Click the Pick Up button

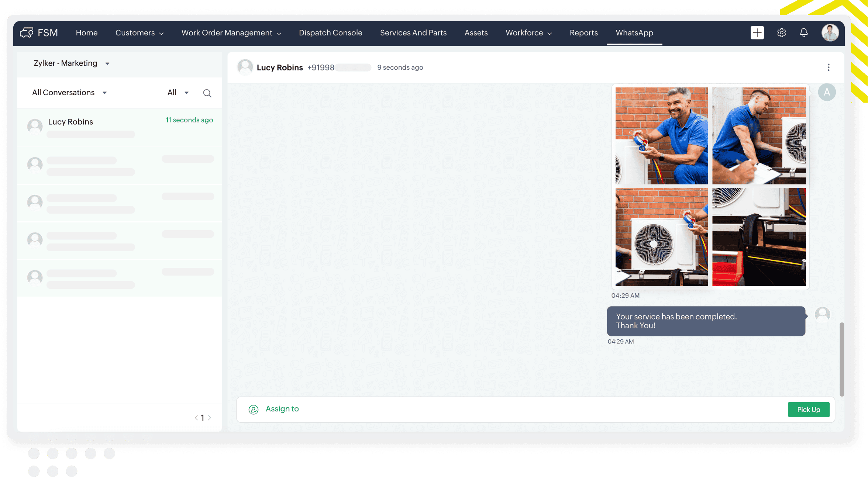coord(808,409)
